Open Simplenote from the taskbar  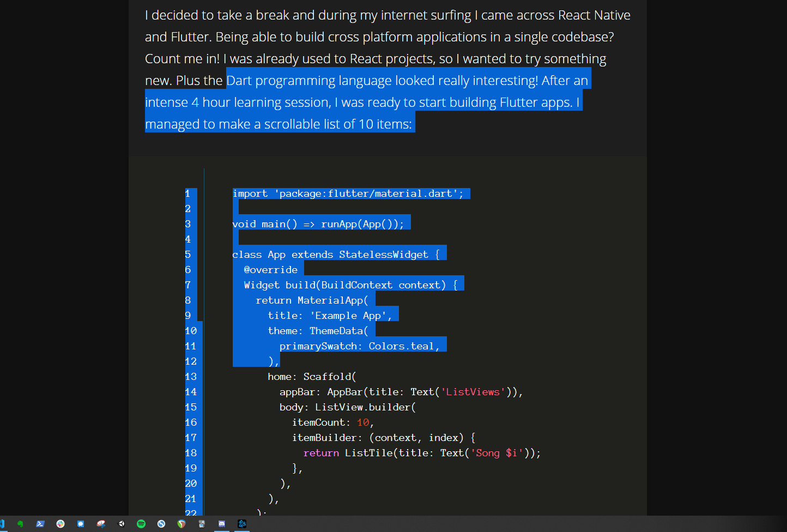point(161,524)
